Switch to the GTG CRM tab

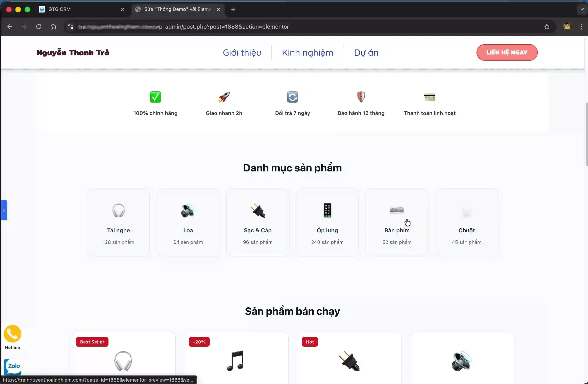[59, 9]
